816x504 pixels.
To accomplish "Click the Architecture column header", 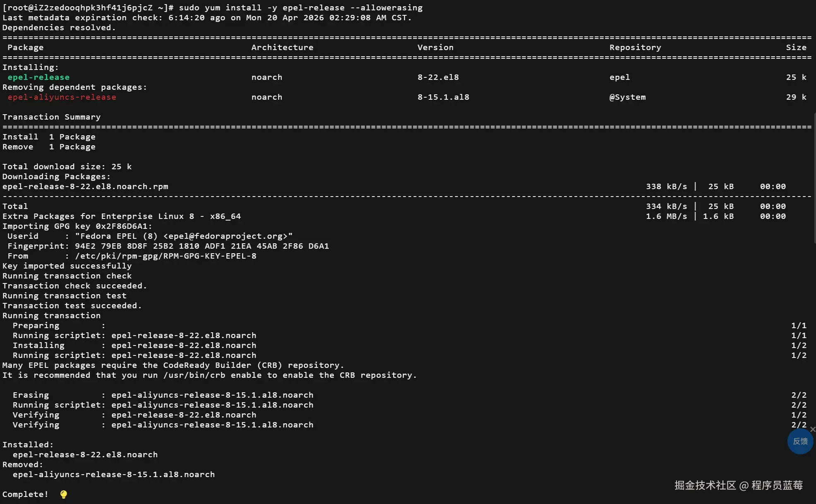I will pyautogui.click(x=282, y=48).
